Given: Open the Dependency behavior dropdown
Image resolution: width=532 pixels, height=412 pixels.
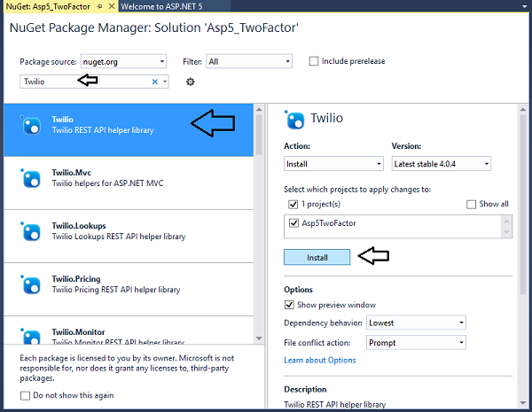Looking at the screenshot, I should (x=416, y=323).
